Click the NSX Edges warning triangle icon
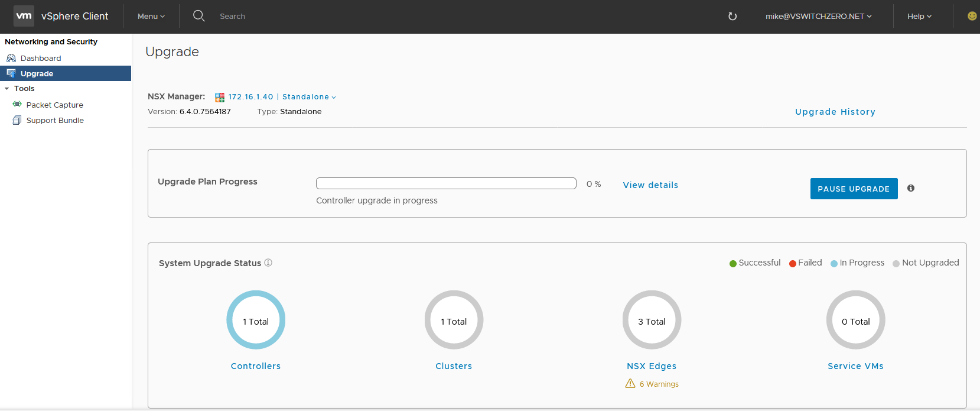This screenshot has height=411, width=980. 630,384
